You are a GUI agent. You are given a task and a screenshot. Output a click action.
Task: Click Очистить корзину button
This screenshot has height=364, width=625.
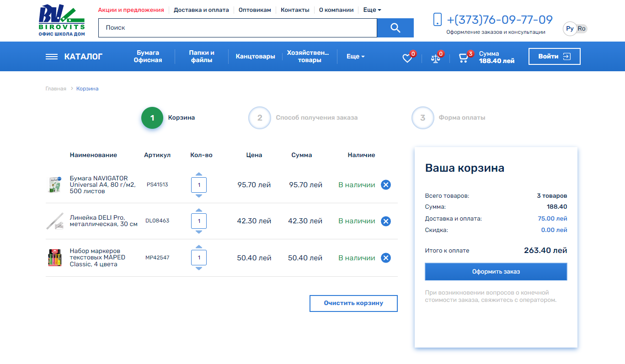353,303
